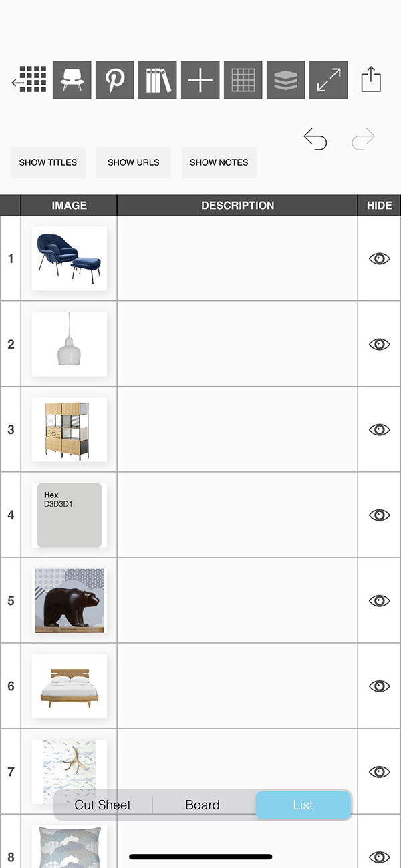The width and height of the screenshot is (401, 868).
Task: Tap the plus add item icon
Action: click(200, 80)
